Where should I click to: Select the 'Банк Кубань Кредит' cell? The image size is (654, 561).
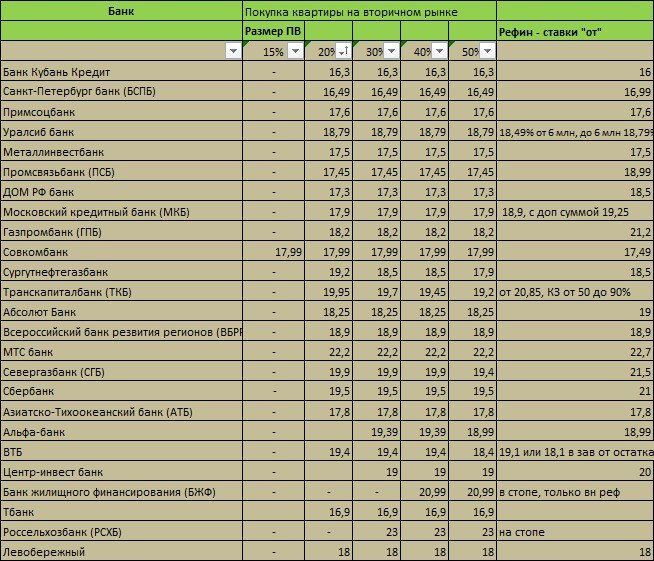tap(121, 72)
